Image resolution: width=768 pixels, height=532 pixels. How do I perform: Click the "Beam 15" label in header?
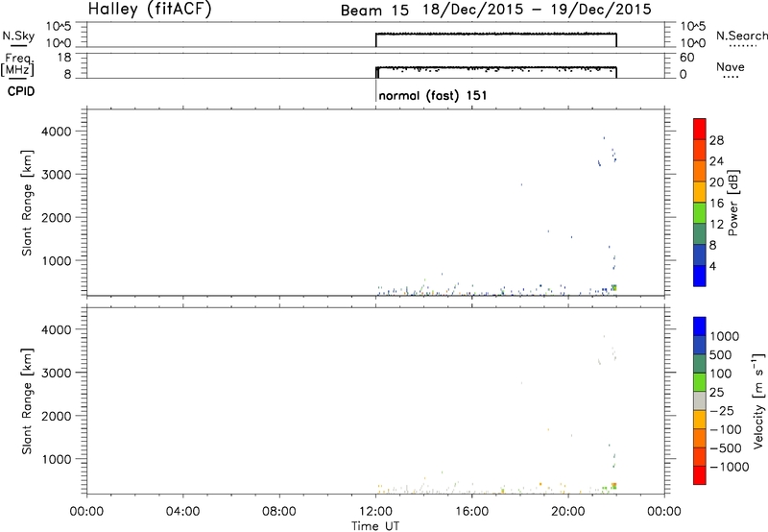click(x=374, y=11)
